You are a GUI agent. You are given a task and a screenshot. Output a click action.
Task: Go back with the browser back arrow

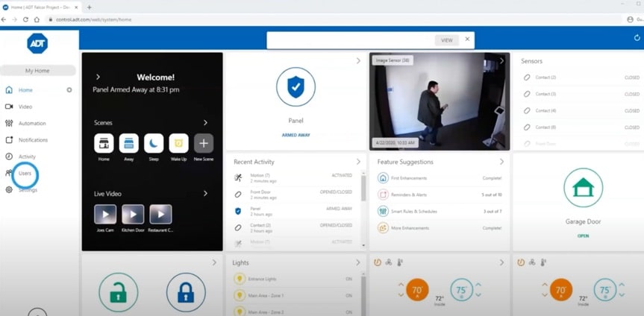[x=4, y=19]
